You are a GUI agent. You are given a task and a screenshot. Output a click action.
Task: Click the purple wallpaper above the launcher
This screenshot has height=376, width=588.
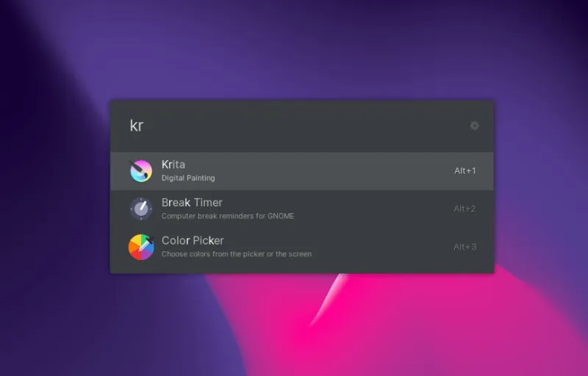tap(294, 44)
